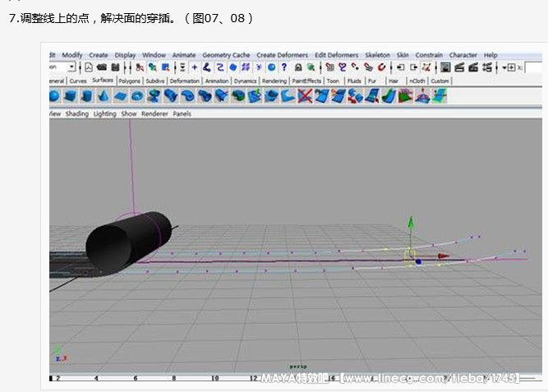The image size is (548, 392).
Task: Open the Skeleton menu
Action: tap(379, 55)
